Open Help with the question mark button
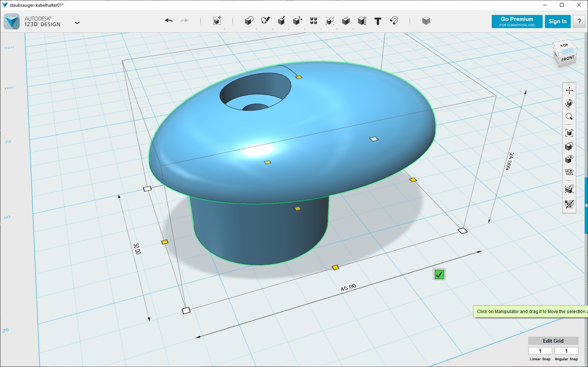 (x=579, y=21)
